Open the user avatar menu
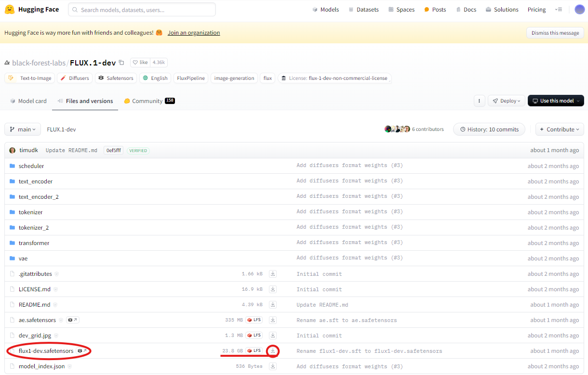The height and width of the screenshot is (375, 588). (x=579, y=10)
